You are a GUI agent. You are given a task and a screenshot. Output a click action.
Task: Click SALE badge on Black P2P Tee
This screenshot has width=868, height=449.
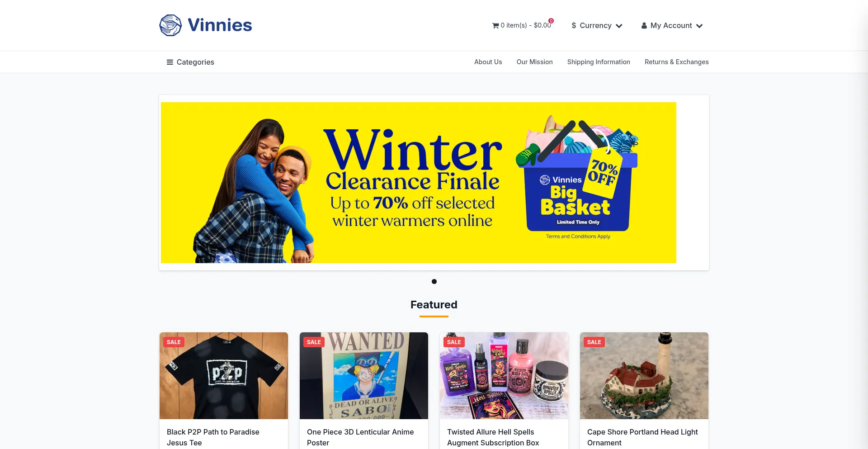[174, 342]
